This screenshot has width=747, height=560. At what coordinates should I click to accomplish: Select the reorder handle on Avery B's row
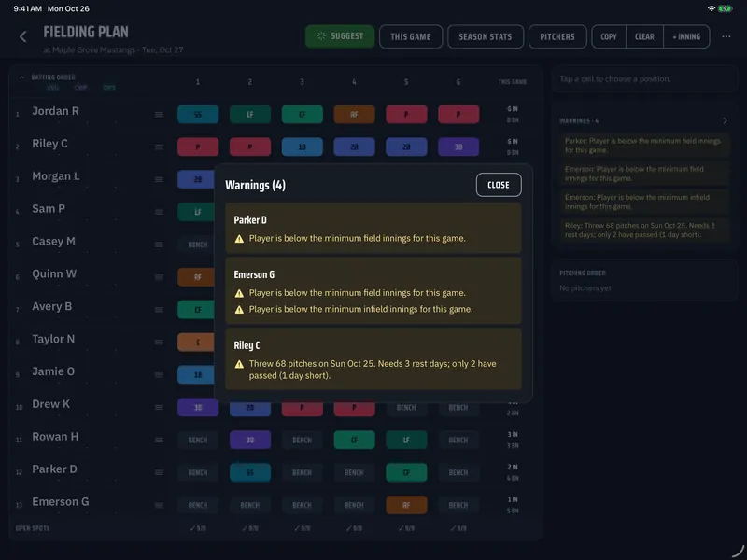[159, 310]
